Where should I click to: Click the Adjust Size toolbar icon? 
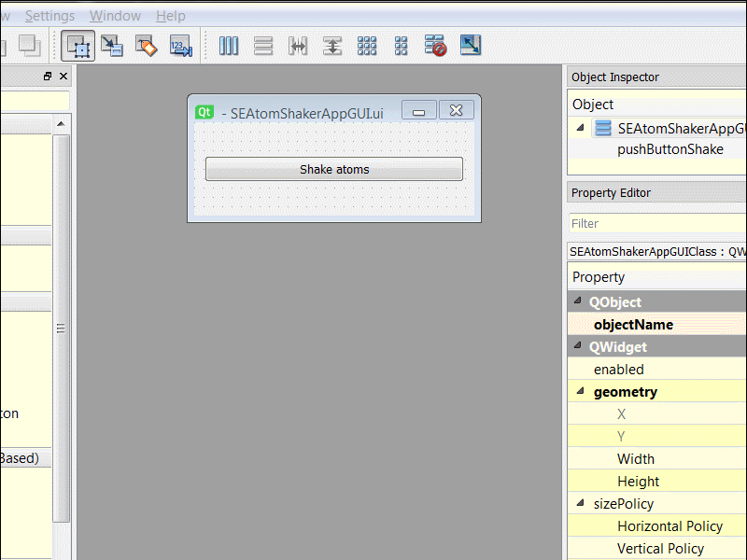471,45
